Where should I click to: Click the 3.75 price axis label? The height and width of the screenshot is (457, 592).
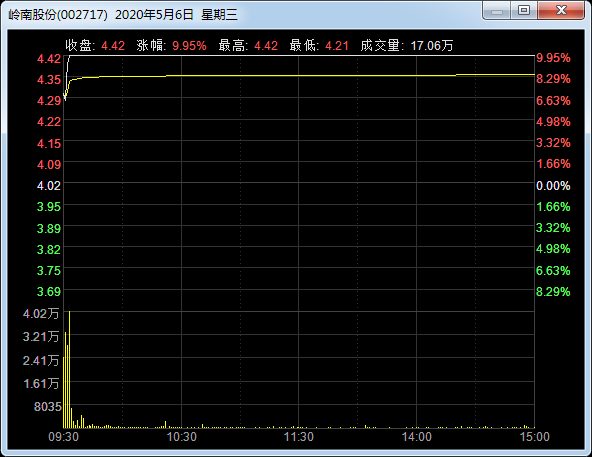coord(49,270)
